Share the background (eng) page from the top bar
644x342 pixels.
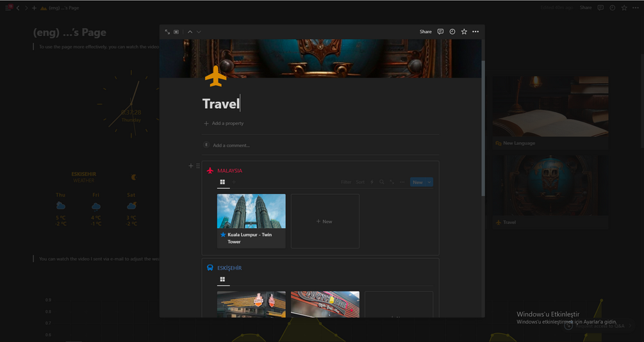[586, 8]
